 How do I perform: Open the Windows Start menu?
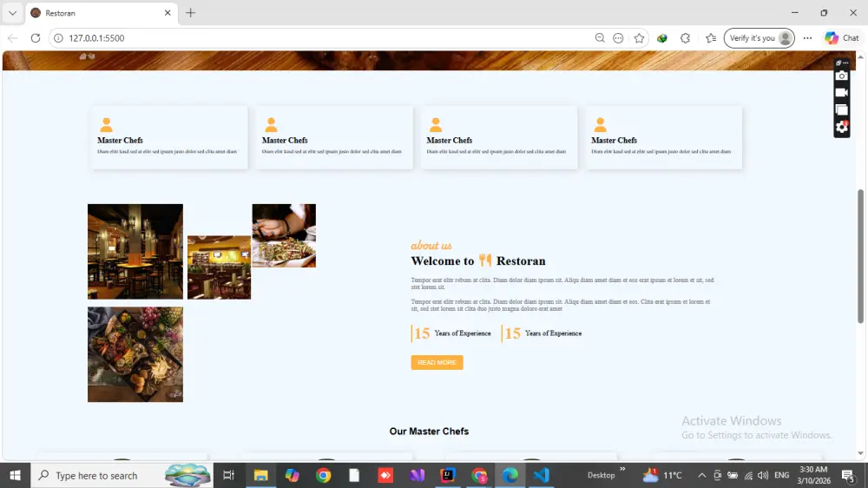click(15, 475)
